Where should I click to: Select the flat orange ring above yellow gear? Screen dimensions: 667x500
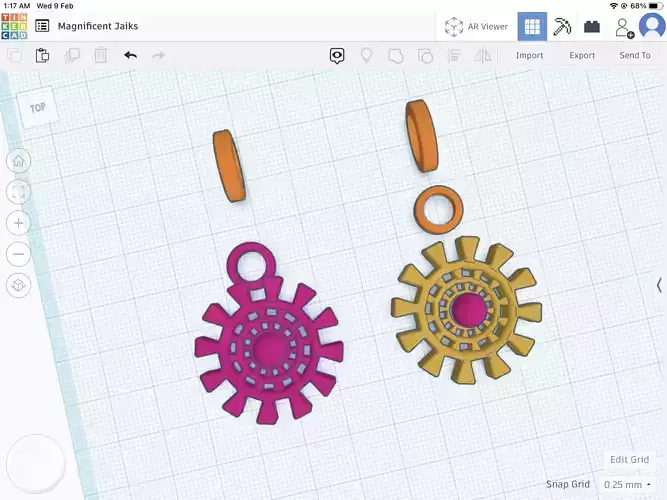coord(439,210)
